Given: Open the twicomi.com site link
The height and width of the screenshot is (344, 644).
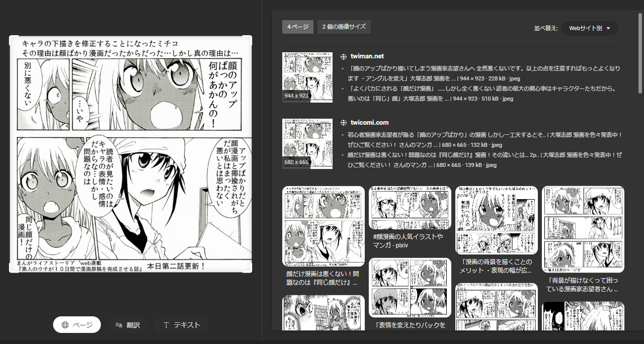Looking at the screenshot, I should (x=369, y=123).
